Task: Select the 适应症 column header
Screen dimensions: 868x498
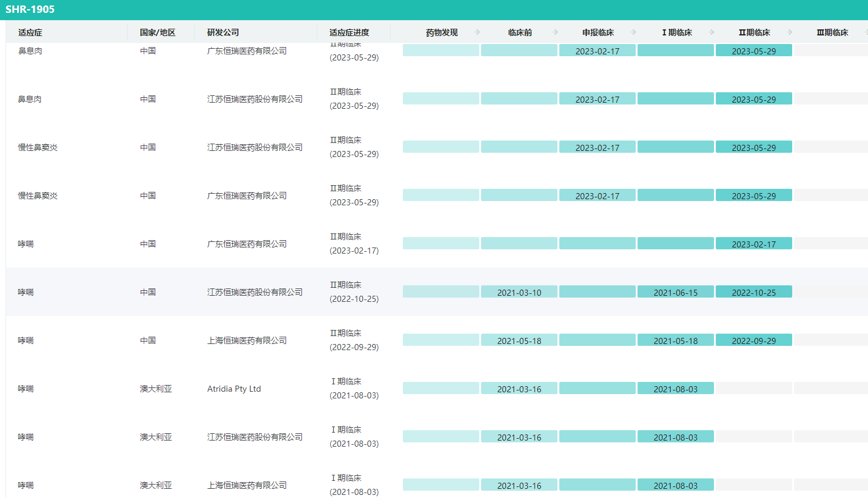Action: coord(30,32)
